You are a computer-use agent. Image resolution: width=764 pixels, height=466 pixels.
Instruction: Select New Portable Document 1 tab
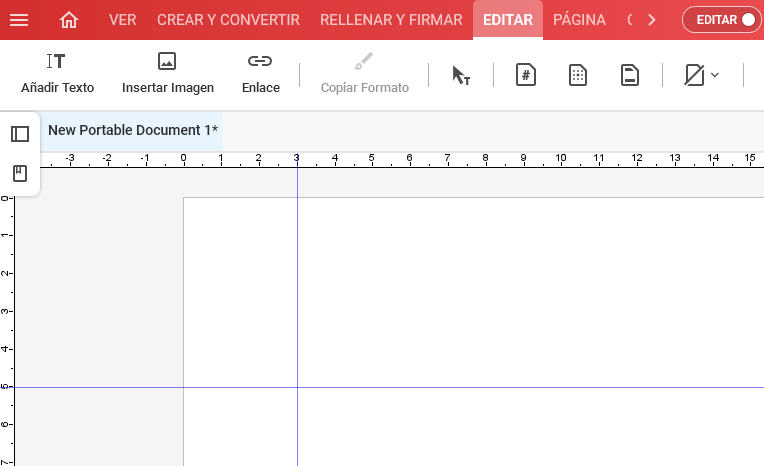[x=133, y=130]
